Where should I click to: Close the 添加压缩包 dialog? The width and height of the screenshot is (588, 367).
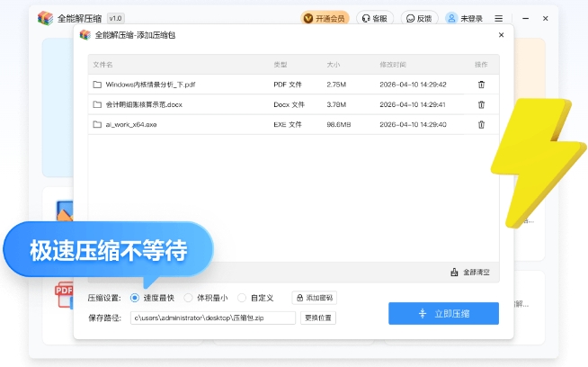(x=501, y=35)
